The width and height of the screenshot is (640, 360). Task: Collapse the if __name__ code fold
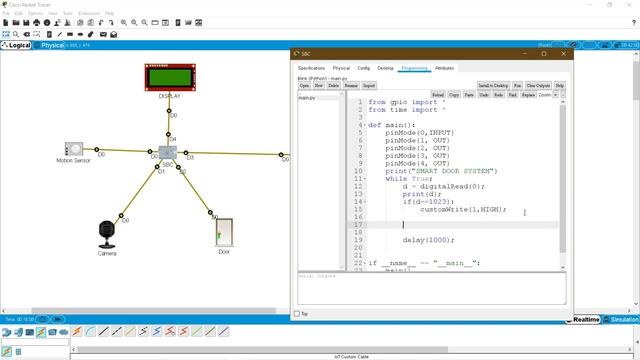[x=365, y=263]
